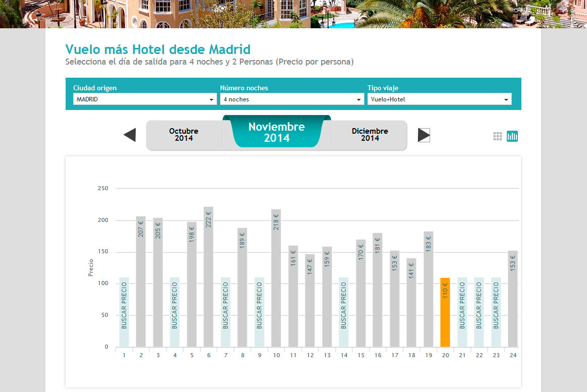Viewport: 587px width, 392px height.
Task: Switch to the Octubre 2014 tab
Action: point(184,135)
